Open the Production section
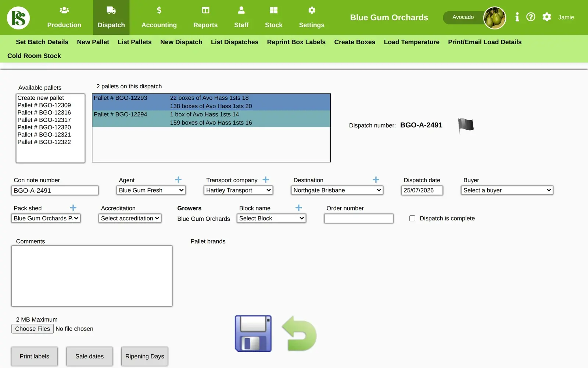Viewport: 588px width, 368px height. click(64, 17)
